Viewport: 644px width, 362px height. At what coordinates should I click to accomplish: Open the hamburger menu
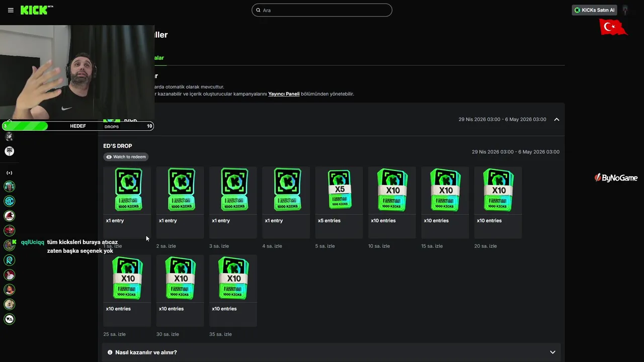[x=11, y=10]
